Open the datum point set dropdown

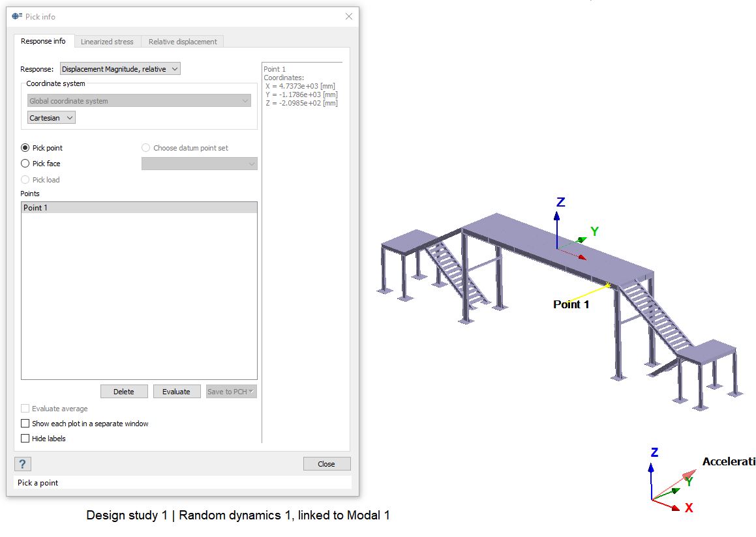coord(199,164)
